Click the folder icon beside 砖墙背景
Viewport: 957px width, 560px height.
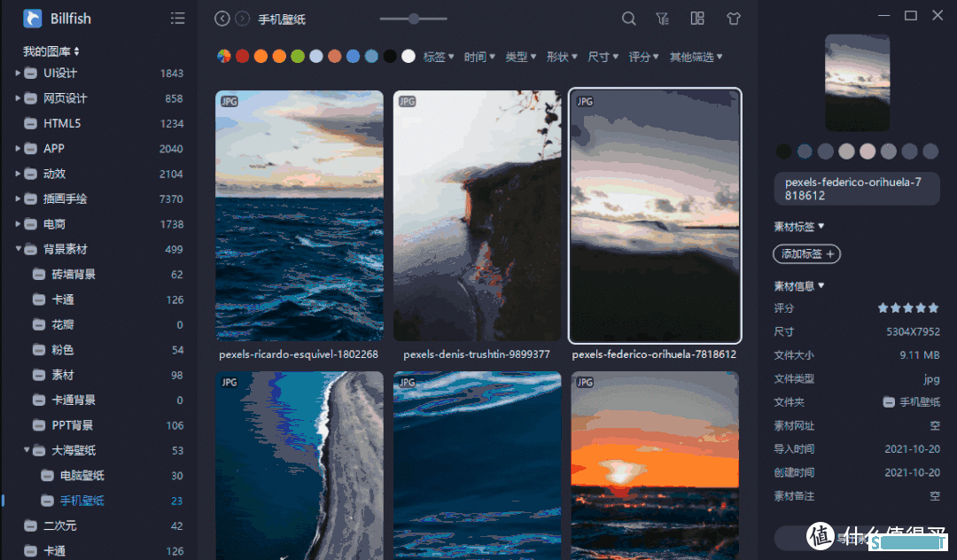click(x=39, y=275)
